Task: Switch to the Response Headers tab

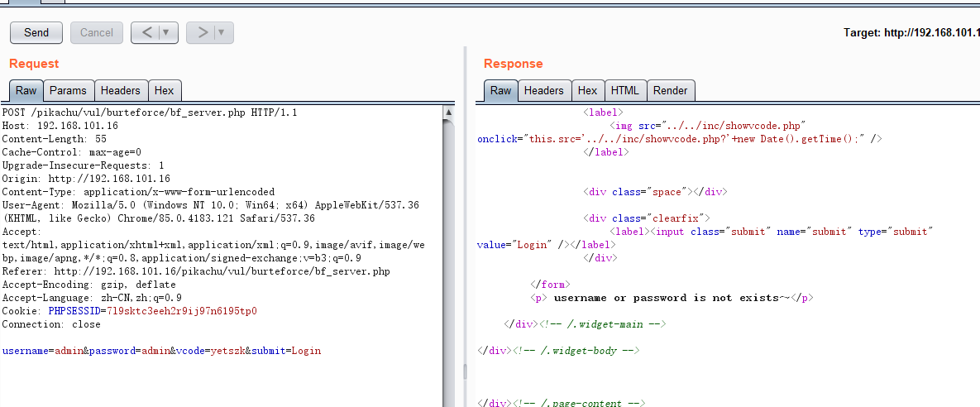Action: (543, 91)
